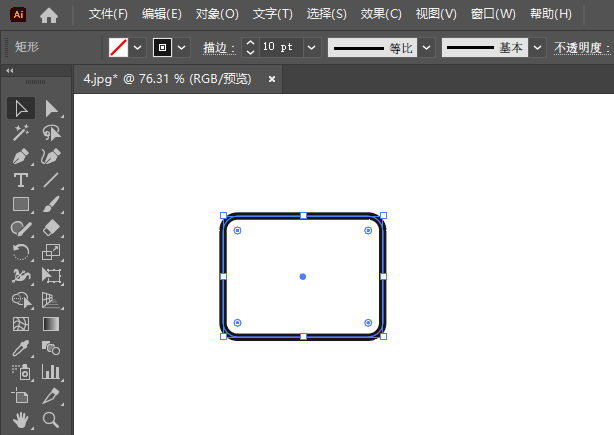The height and width of the screenshot is (435, 614).
Task: Select the Direct Selection tool
Action: (x=51, y=108)
